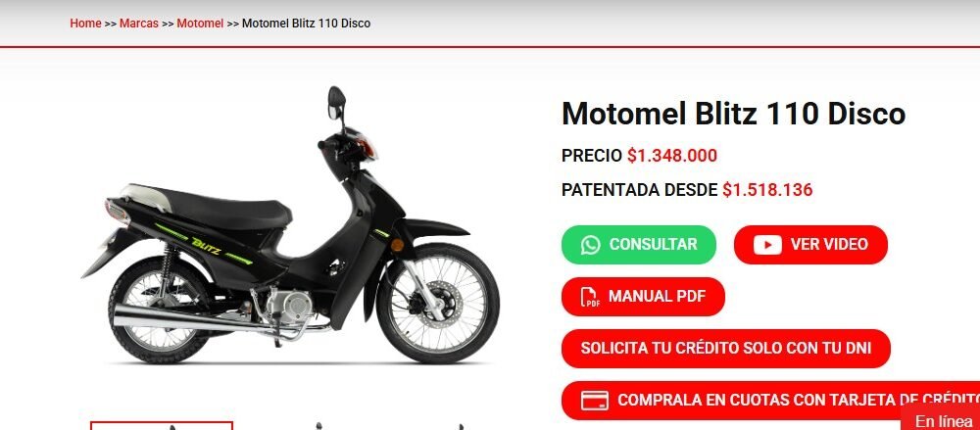The width and height of the screenshot is (980, 430).
Task: Open the MANUAL PDF button label
Action: click(x=657, y=297)
